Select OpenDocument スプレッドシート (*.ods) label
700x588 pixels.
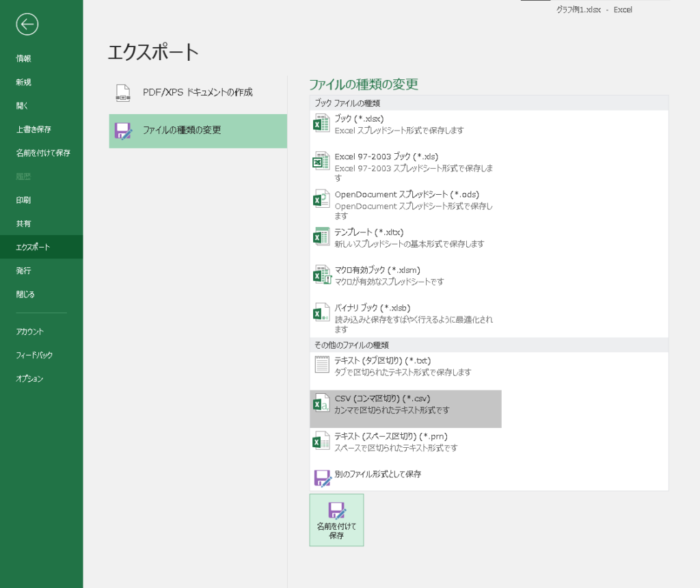point(407,195)
